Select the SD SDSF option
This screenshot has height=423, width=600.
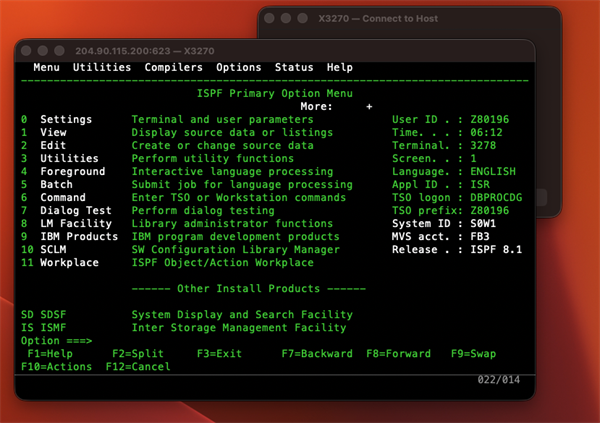point(43,315)
